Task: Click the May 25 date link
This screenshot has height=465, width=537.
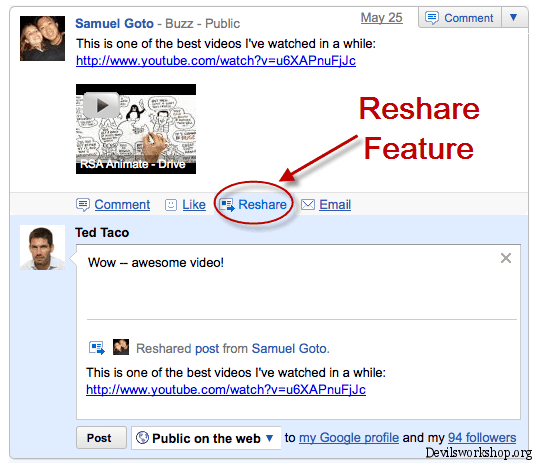Action: click(x=382, y=18)
